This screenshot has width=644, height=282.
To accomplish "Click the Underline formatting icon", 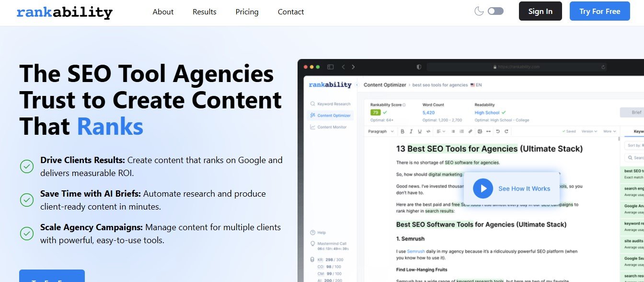I will (x=420, y=131).
